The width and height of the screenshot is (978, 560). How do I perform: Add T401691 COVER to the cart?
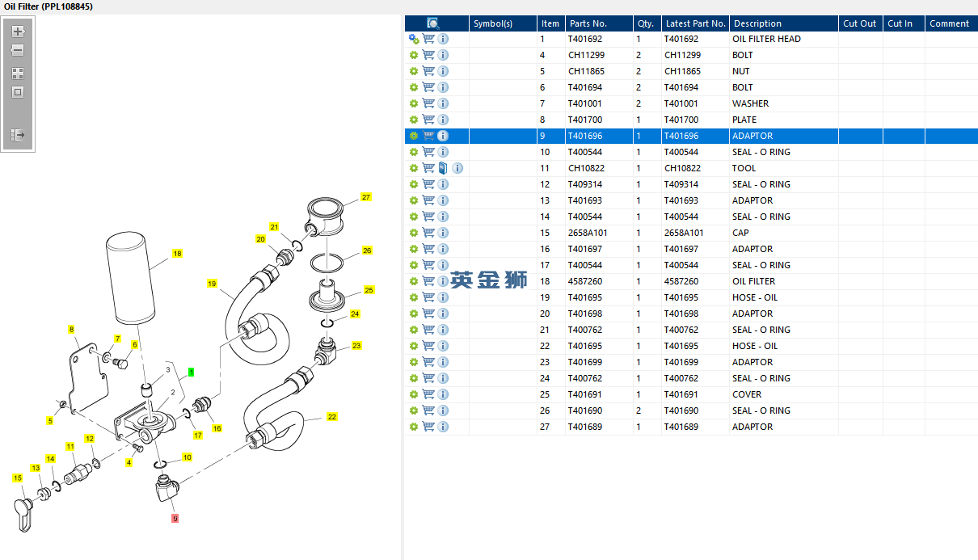[x=428, y=394]
